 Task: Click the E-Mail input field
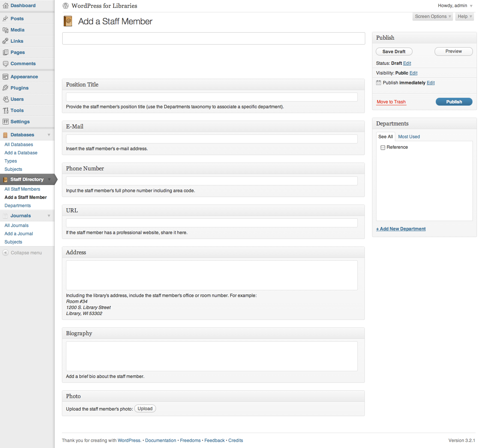212,139
